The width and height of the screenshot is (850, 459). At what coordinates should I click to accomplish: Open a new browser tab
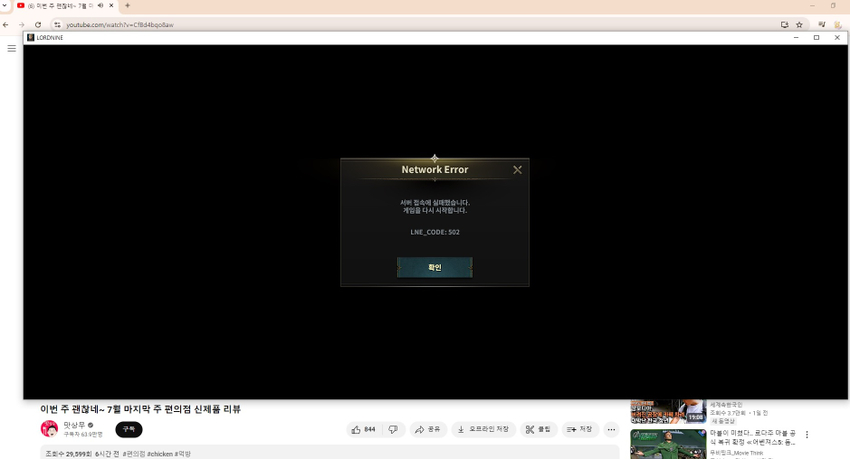[127, 6]
